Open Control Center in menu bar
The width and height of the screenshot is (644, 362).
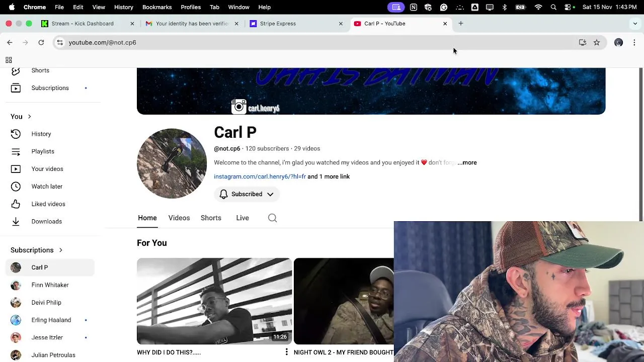(569, 7)
